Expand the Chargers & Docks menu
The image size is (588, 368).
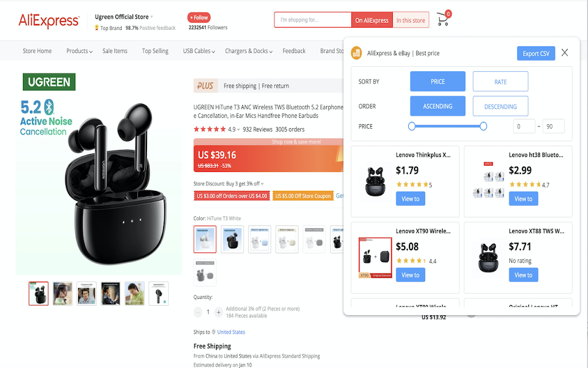249,51
